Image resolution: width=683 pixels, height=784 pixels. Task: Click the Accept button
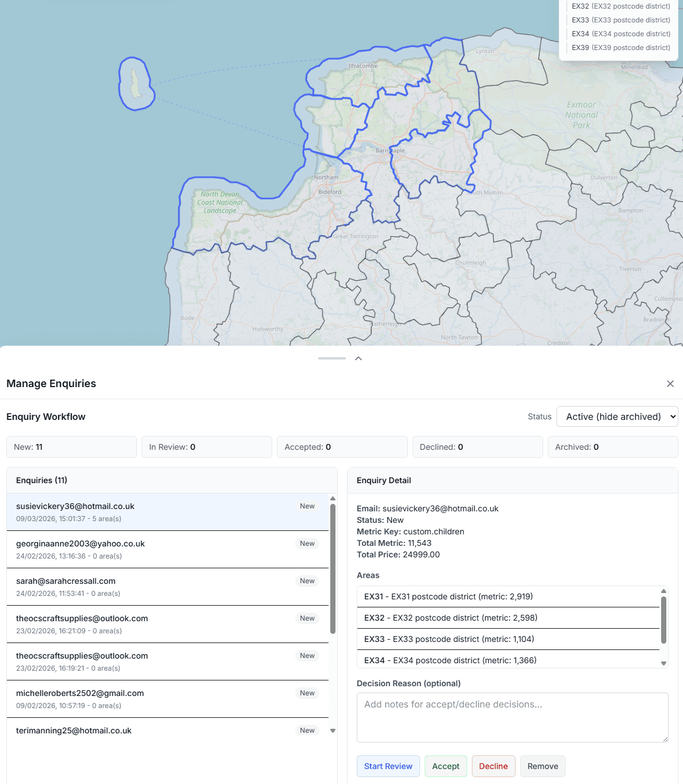[445, 766]
